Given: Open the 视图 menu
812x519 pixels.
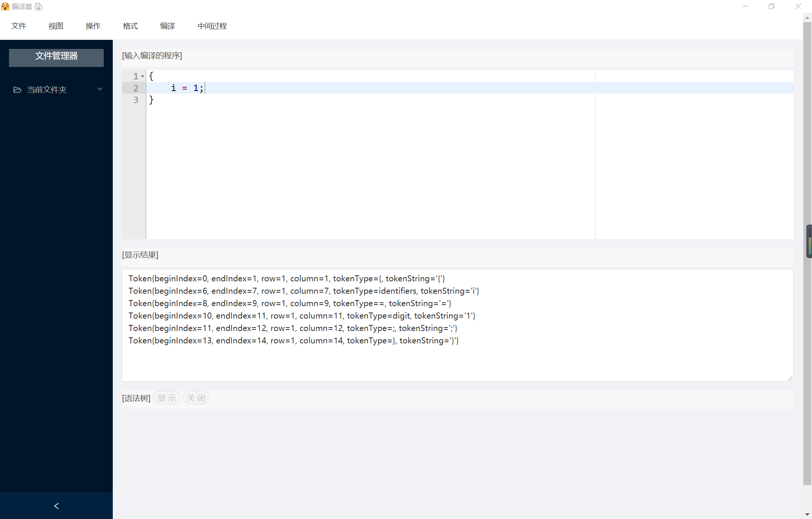Looking at the screenshot, I should pos(56,26).
